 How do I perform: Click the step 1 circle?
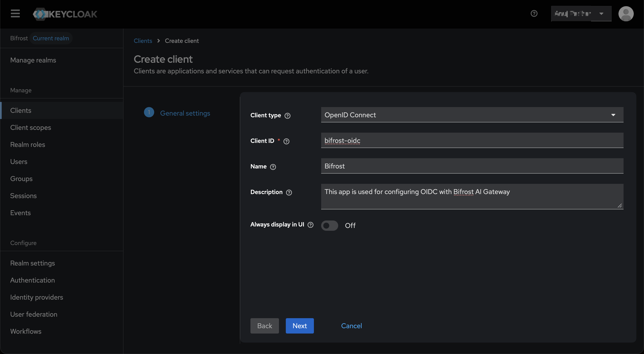click(149, 112)
